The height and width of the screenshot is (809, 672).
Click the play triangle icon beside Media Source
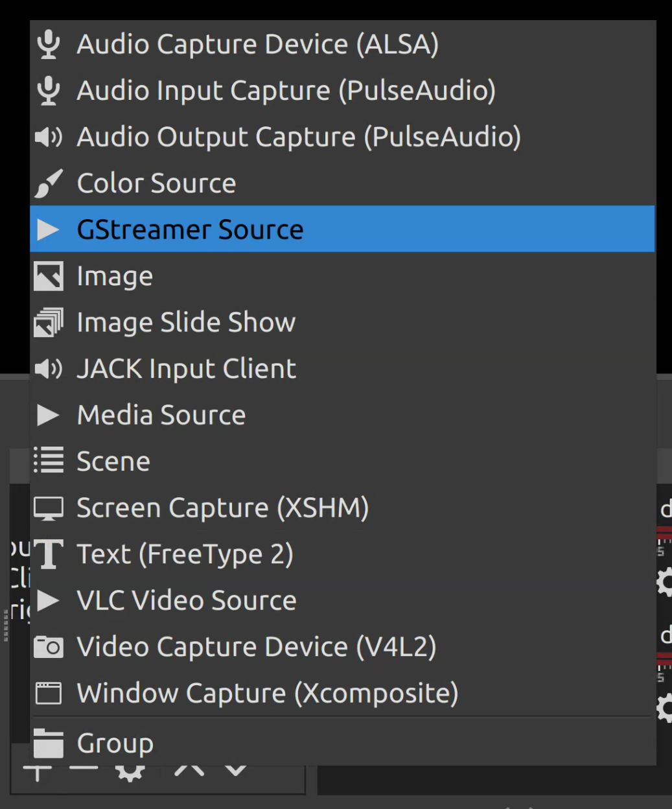coord(48,416)
